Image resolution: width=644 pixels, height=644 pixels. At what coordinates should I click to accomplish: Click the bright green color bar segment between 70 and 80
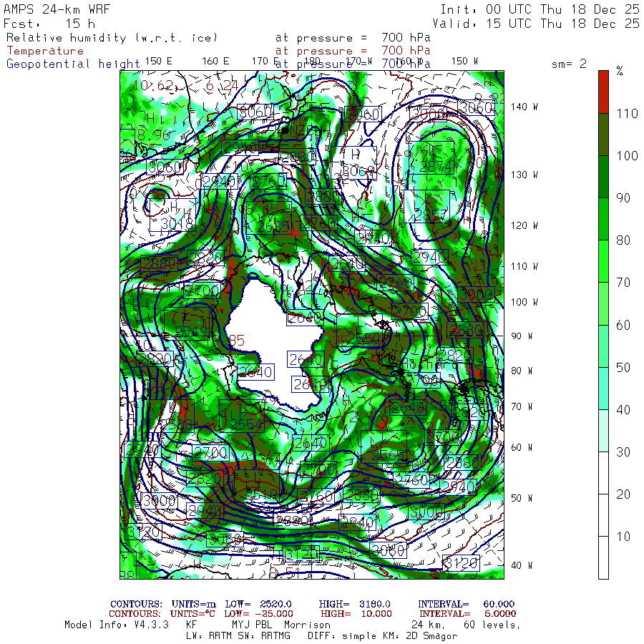[x=603, y=261]
